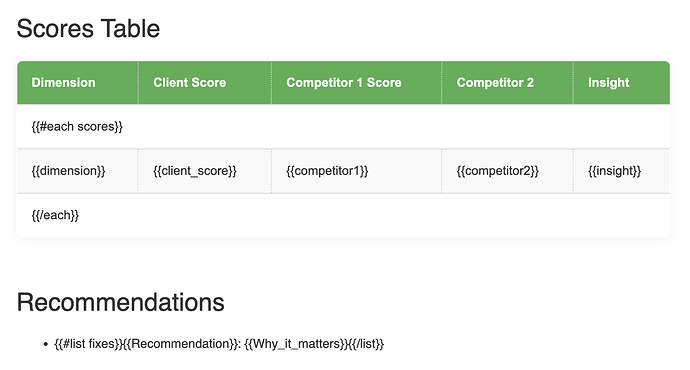This screenshot has height=370, width=690.
Task: Click the {{#list fixes}} bullet line
Action: click(219, 344)
